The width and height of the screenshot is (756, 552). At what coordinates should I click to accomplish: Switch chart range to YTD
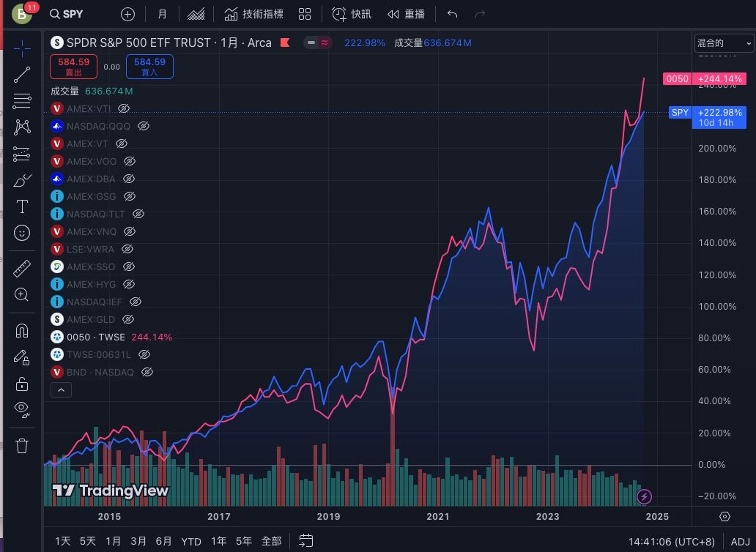[190, 541]
